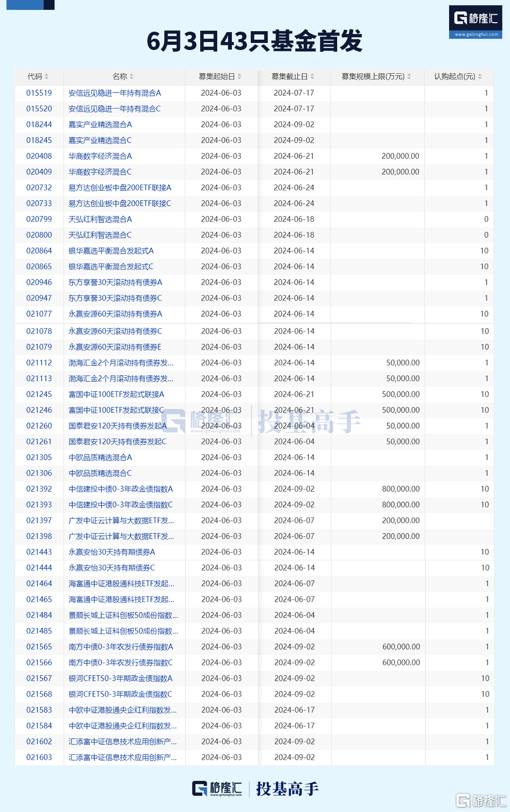The width and height of the screenshot is (510, 812).
Task: Open the fund 东方享誉30天滚动持有债券C
Action: [x=115, y=298]
